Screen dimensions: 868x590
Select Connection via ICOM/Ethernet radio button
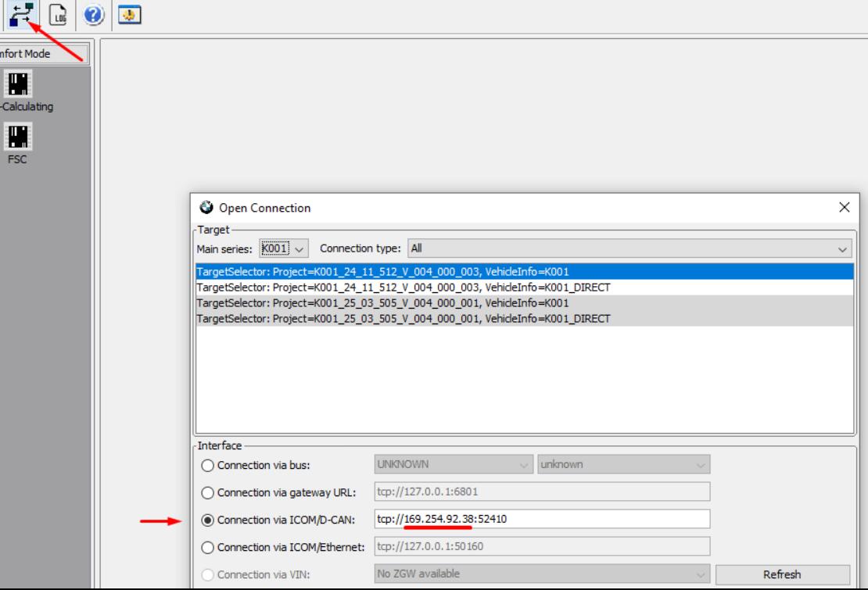[x=207, y=547]
